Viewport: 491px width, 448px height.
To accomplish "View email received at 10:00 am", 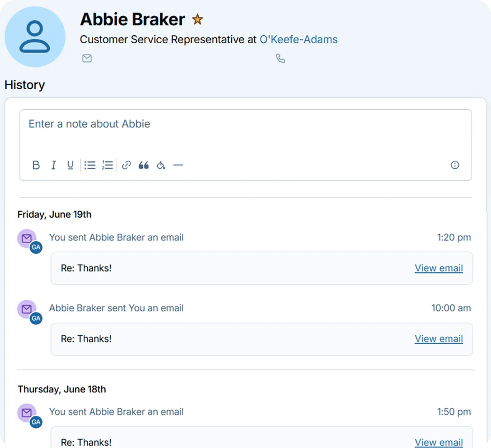I will pos(438,339).
